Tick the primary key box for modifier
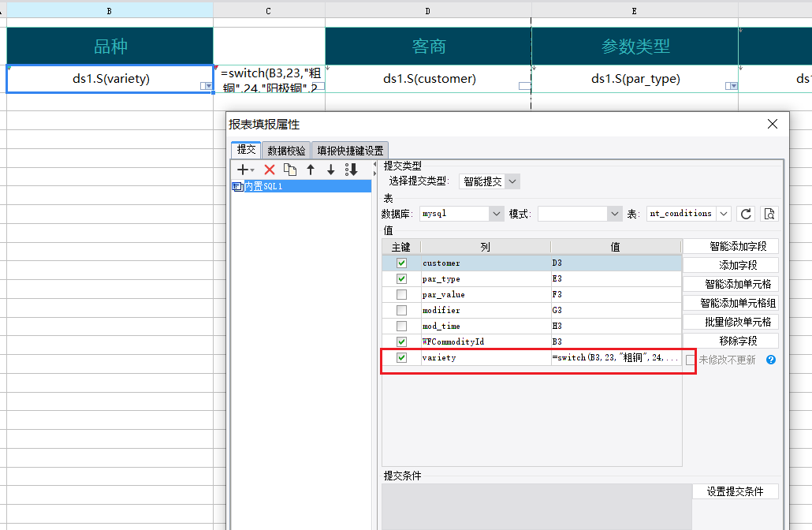Image resolution: width=812 pixels, height=530 pixels. pyautogui.click(x=402, y=311)
